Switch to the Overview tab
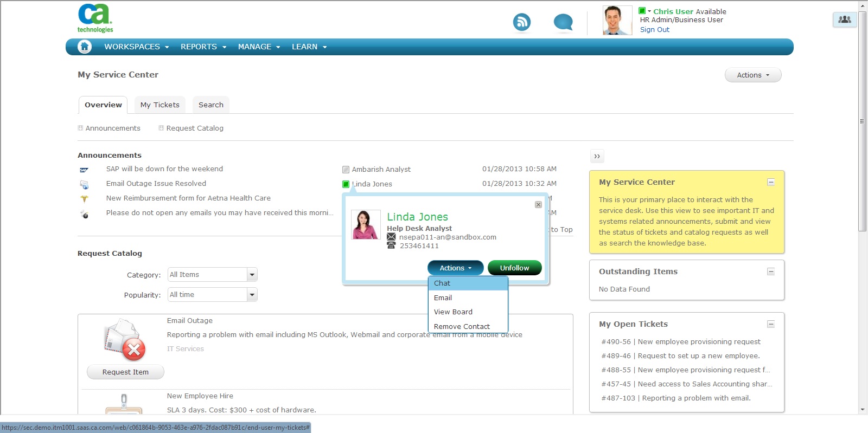The width and height of the screenshot is (868, 433). 103,105
